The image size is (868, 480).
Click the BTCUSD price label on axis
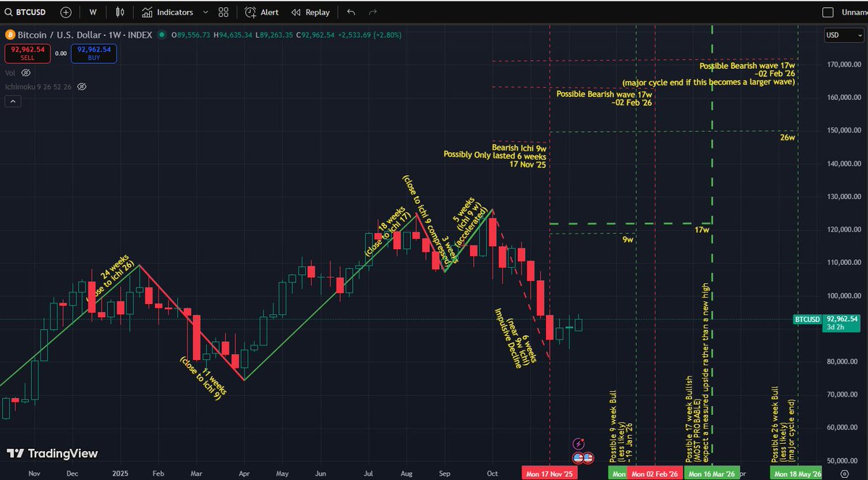(x=807, y=319)
